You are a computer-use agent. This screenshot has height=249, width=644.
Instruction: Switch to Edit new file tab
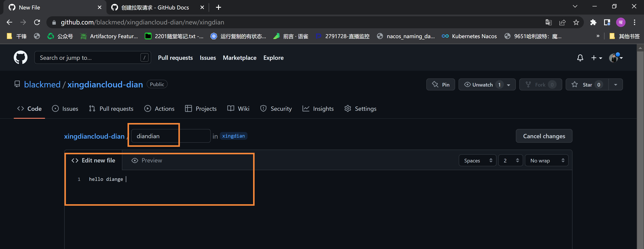(93, 160)
